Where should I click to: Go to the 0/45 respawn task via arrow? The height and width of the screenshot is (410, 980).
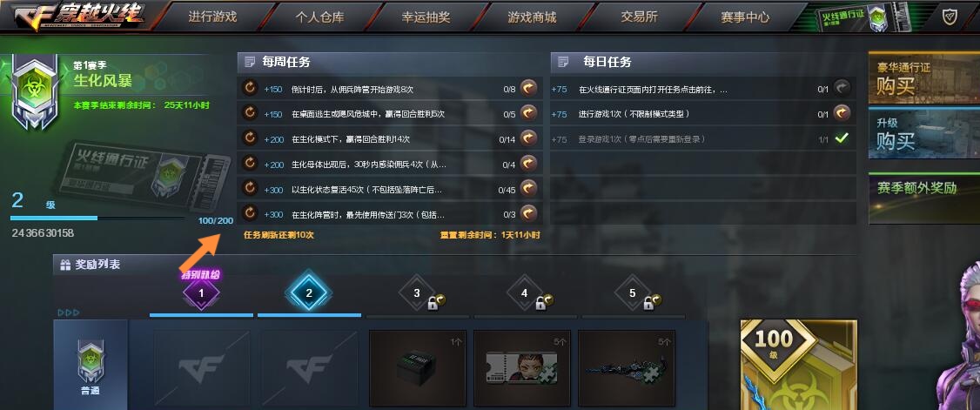click(x=529, y=187)
